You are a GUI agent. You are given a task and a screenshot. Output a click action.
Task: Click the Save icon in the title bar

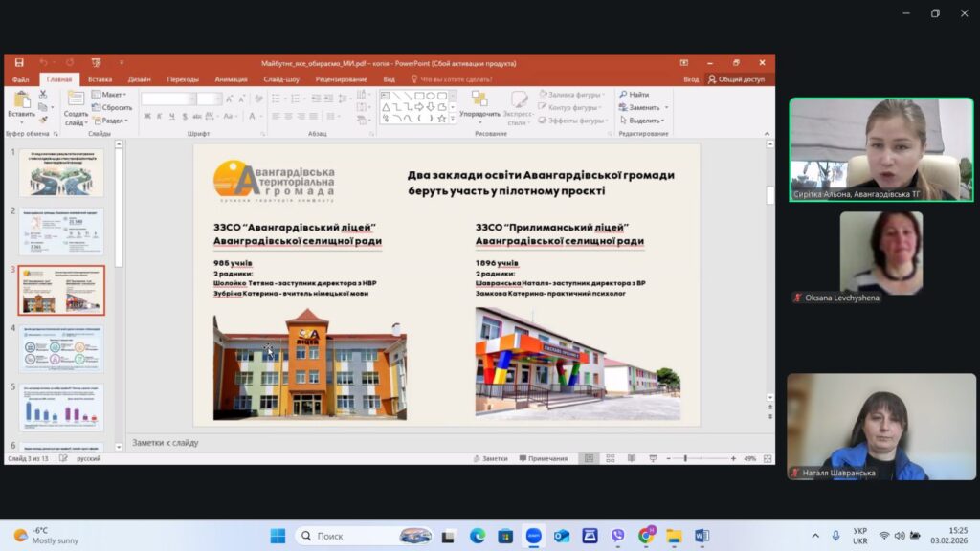click(19, 63)
